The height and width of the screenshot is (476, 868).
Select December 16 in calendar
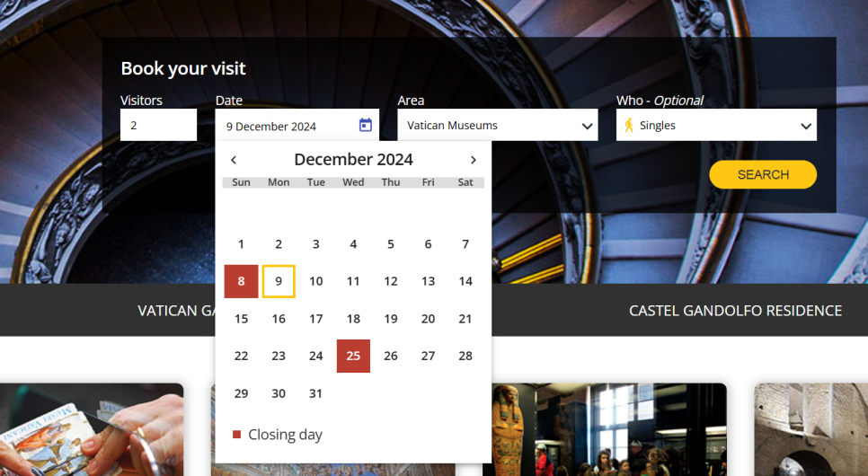pyautogui.click(x=279, y=319)
